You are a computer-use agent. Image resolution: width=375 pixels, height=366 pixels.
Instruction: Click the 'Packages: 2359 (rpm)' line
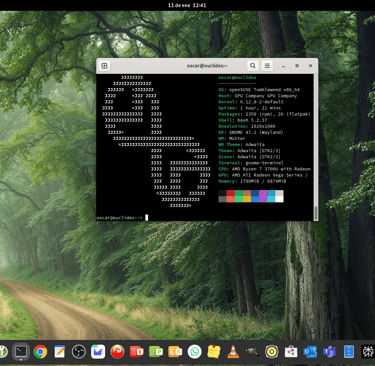pyautogui.click(x=264, y=114)
